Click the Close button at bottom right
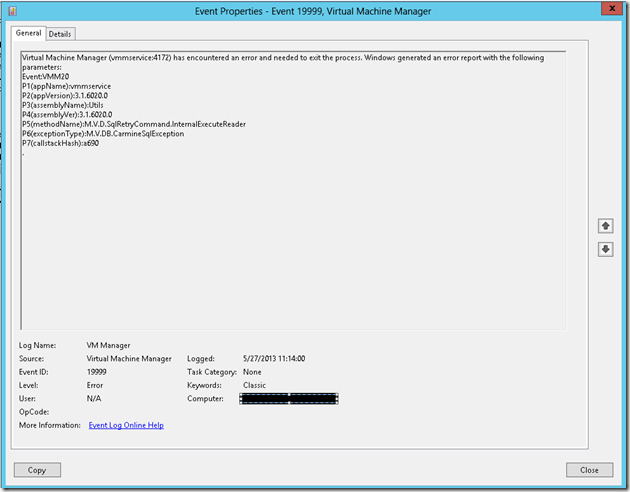 589,470
